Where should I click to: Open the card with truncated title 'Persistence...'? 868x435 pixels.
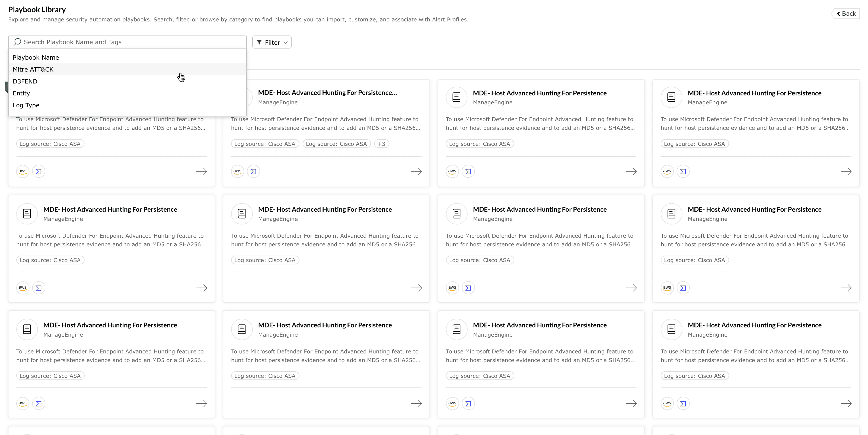point(327,93)
